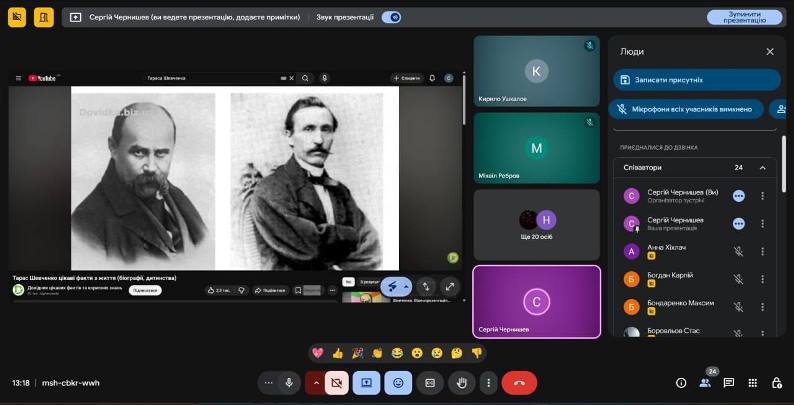Open more options for Богдан Карпій
Screen dimensions: 794x405
pyautogui.click(x=763, y=279)
